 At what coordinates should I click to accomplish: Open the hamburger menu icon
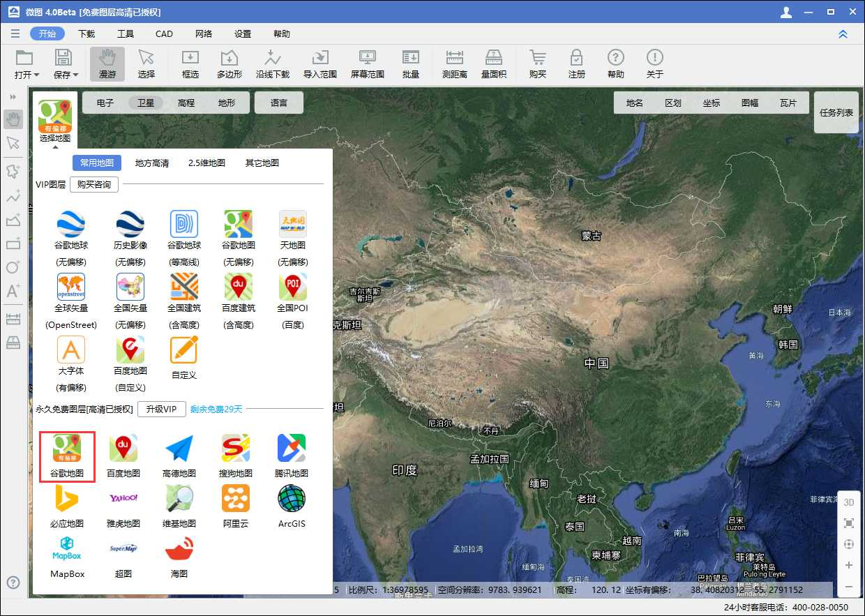click(15, 33)
